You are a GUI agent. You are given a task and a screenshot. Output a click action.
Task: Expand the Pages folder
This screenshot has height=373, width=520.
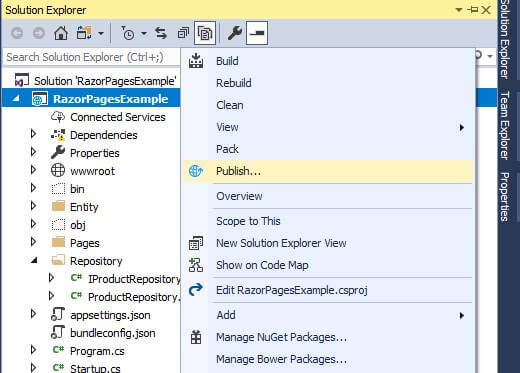tap(33, 242)
